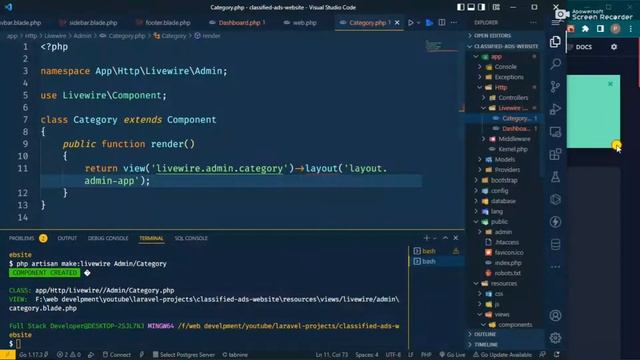
Task: Open index.php in public folder
Action: pyautogui.click(x=508, y=263)
